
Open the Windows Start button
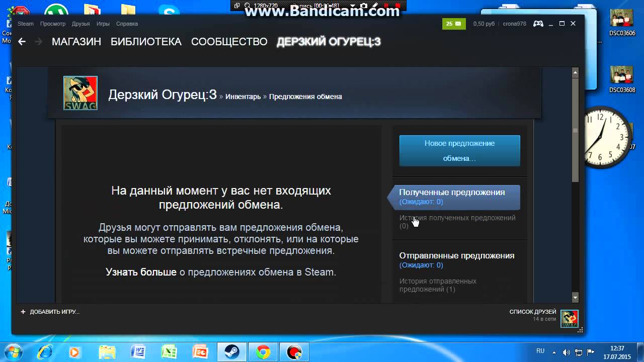[12, 351]
